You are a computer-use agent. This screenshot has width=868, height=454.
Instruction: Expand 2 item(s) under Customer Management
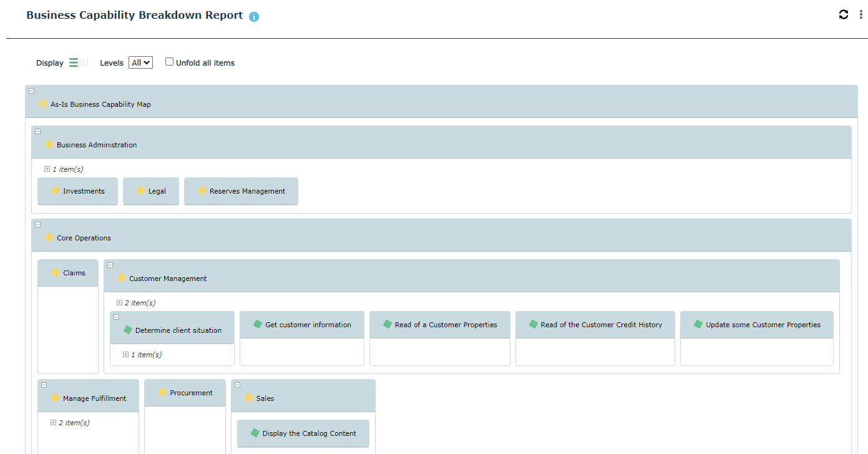[120, 303]
